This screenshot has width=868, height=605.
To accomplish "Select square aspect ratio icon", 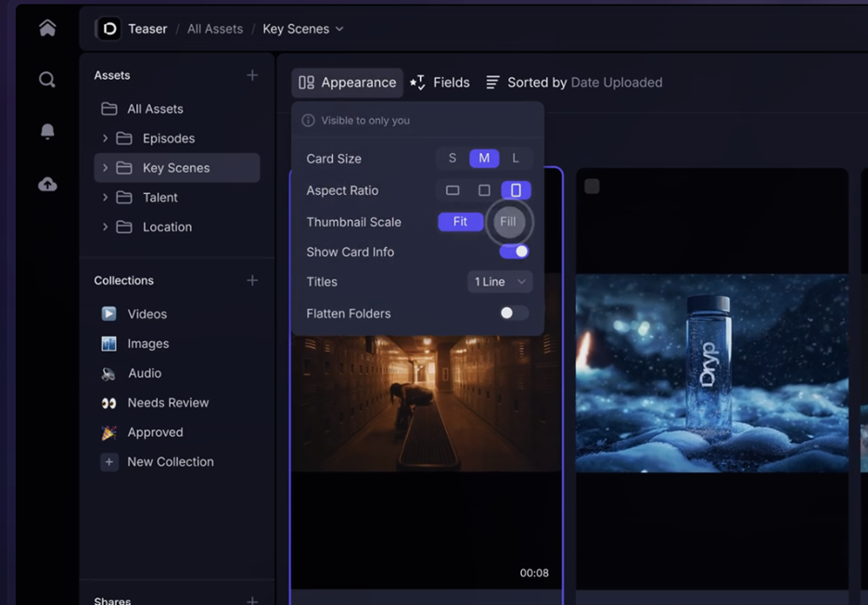I will (x=484, y=190).
